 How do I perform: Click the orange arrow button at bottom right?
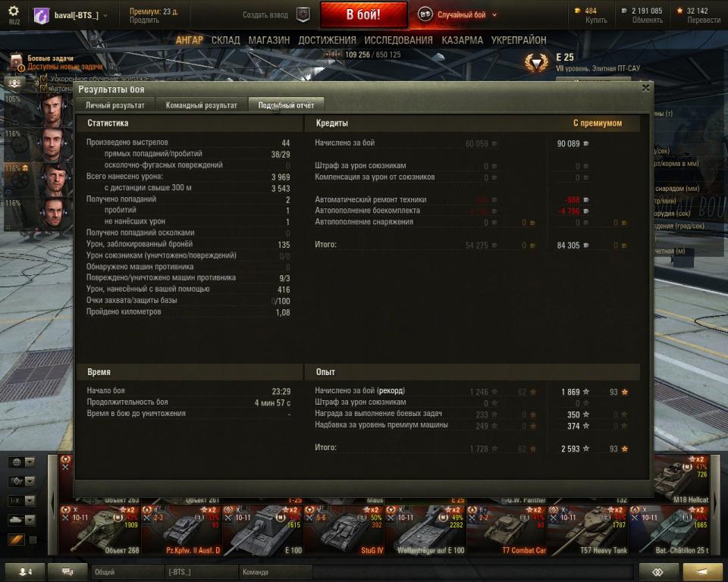pos(702,572)
